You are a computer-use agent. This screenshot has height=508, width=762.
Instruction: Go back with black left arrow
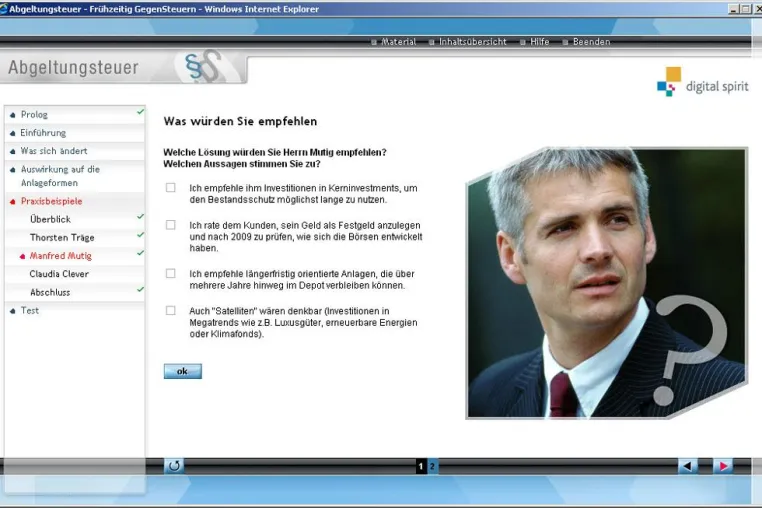[688, 466]
